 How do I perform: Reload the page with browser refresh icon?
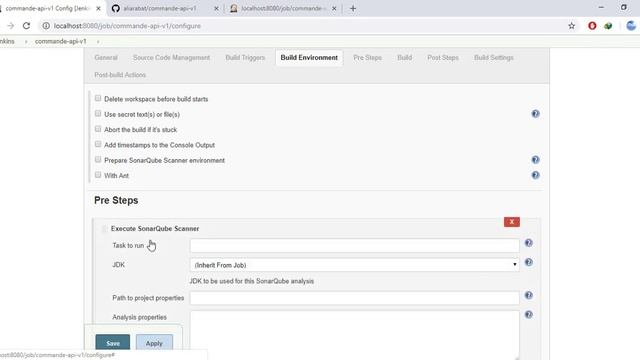(x=27, y=26)
